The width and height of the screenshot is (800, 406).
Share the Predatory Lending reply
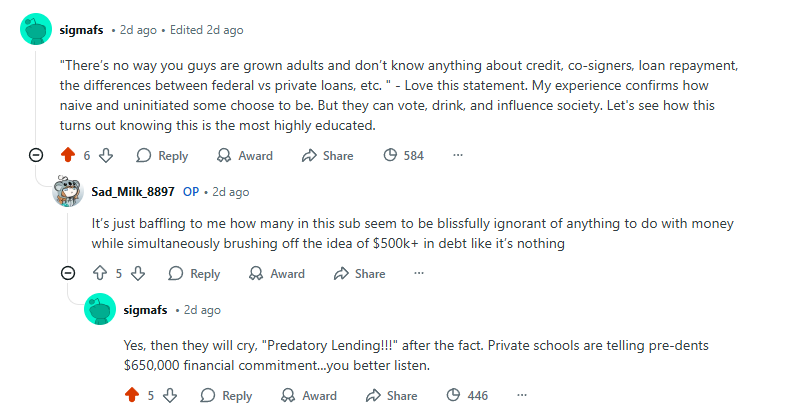391,395
